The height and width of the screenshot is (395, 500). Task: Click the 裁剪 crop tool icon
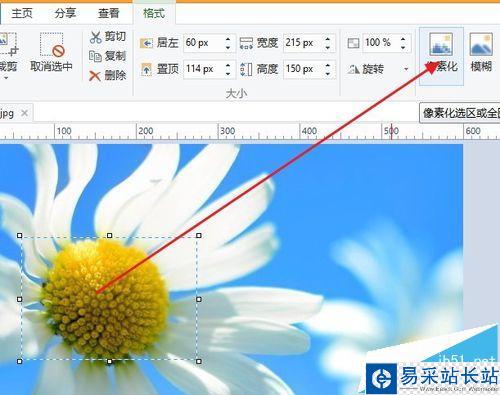pos(8,44)
